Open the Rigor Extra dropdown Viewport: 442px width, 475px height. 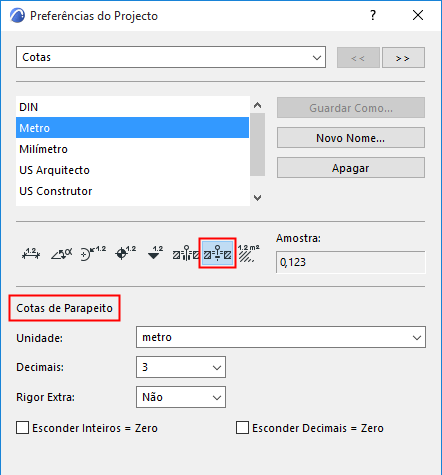pyautogui.click(x=181, y=397)
